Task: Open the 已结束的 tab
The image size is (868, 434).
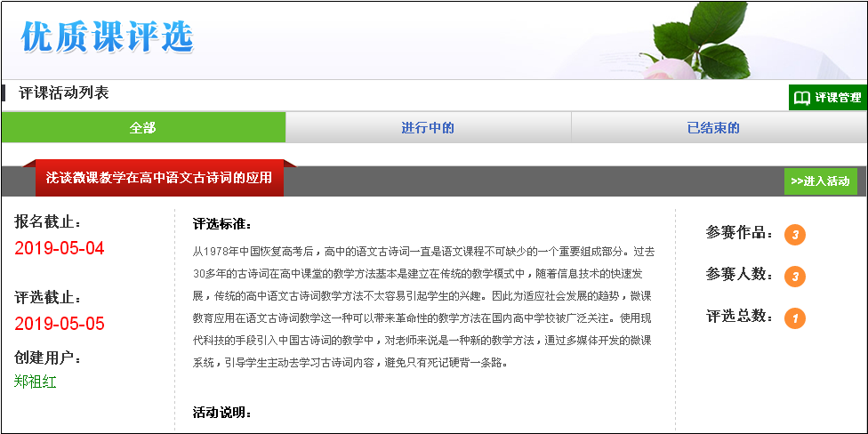Action: click(x=713, y=128)
